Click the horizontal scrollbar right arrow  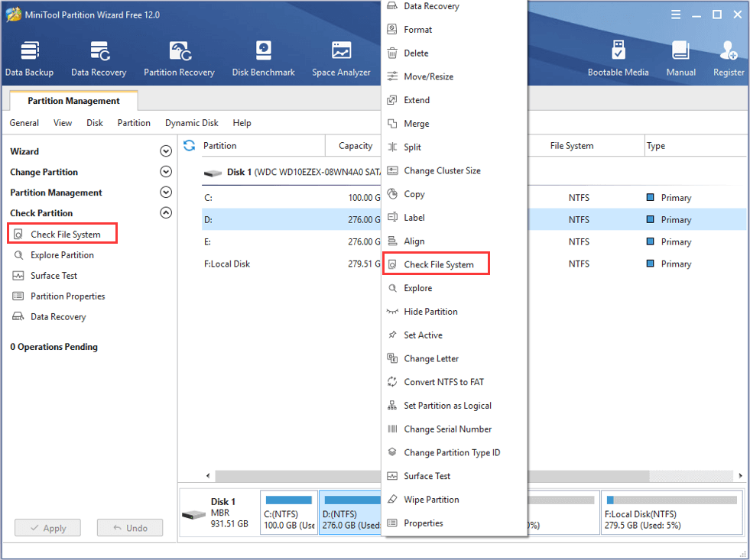740,475
